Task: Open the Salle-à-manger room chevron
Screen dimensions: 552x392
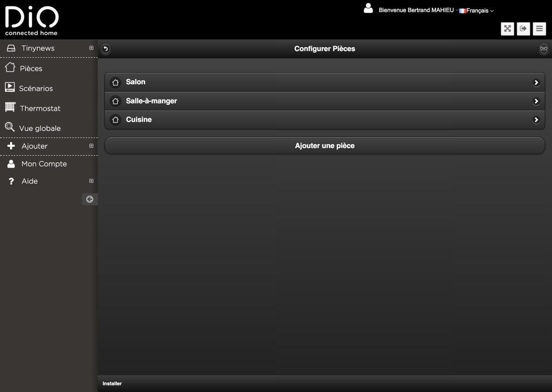Action: point(536,102)
